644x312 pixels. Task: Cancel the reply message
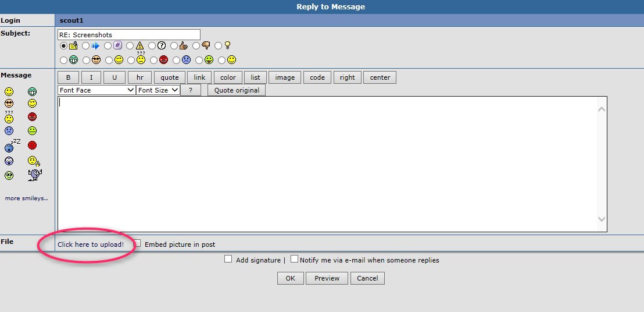pos(367,278)
